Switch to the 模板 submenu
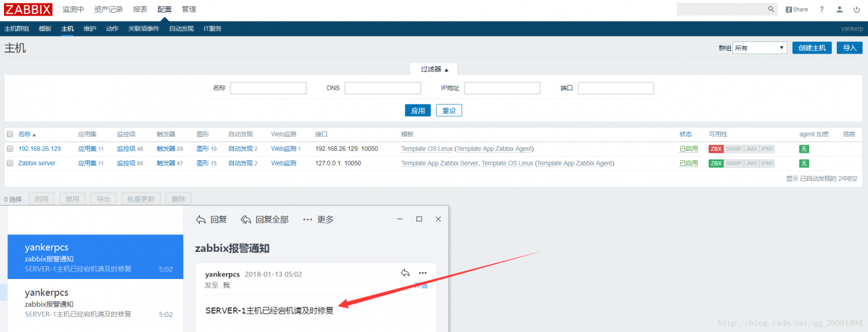The height and width of the screenshot is (332, 868). point(45,29)
